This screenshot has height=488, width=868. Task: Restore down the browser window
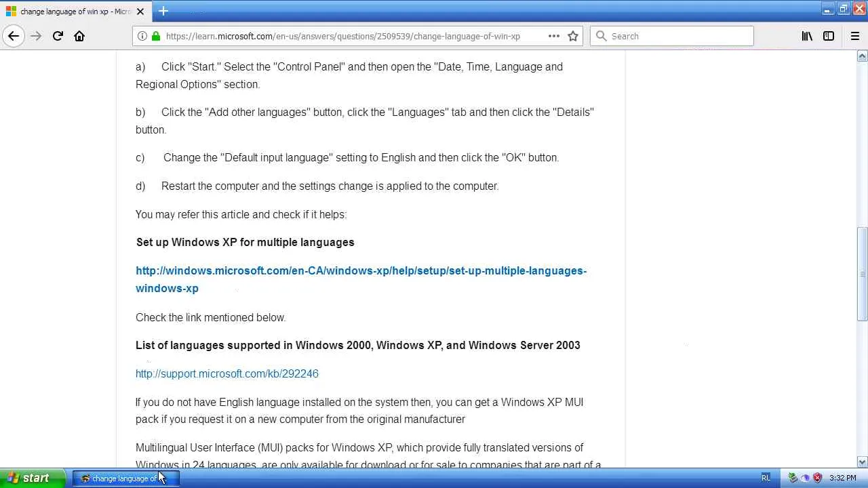(843, 9)
